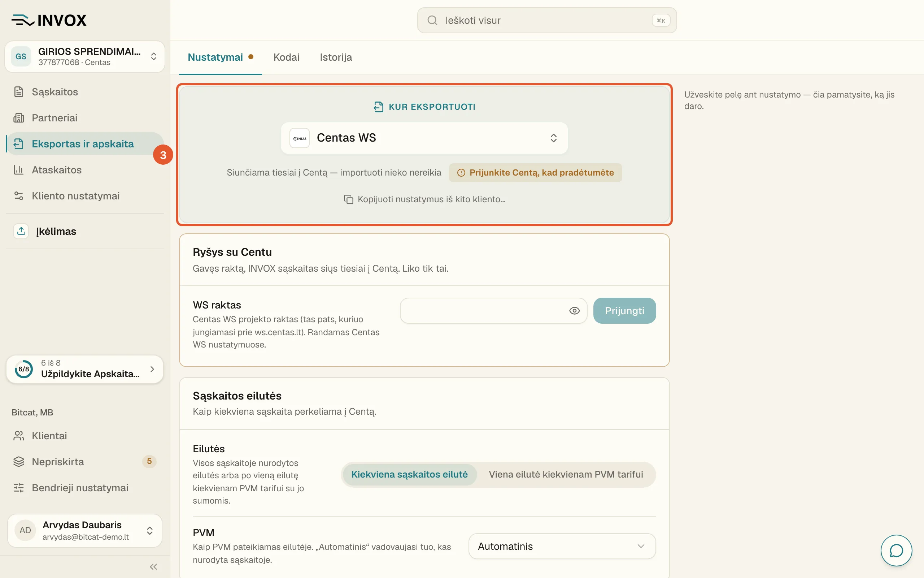
Task: Open Įkėlimas upload section
Action: pyautogui.click(x=85, y=231)
